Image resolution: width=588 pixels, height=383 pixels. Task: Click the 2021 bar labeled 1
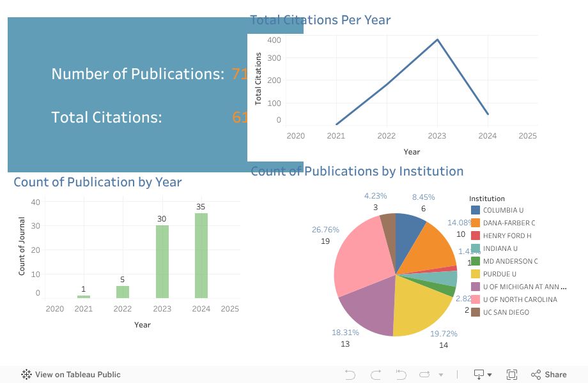(x=84, y=297)
